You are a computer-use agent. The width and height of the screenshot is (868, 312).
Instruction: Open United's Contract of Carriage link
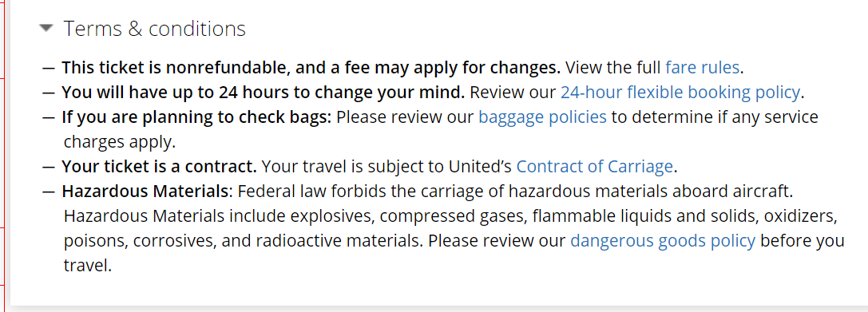pos(595,166)
